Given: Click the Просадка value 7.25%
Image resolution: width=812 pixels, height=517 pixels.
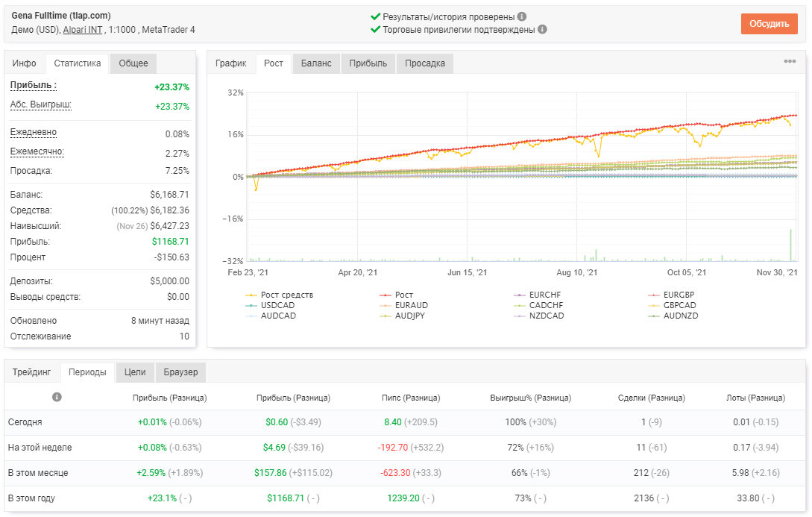Looking at the screenshot, I should tap(177, 170).
